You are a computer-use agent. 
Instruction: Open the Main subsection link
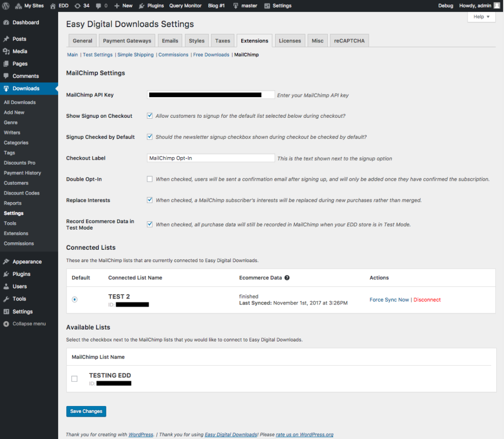point(72,55)
